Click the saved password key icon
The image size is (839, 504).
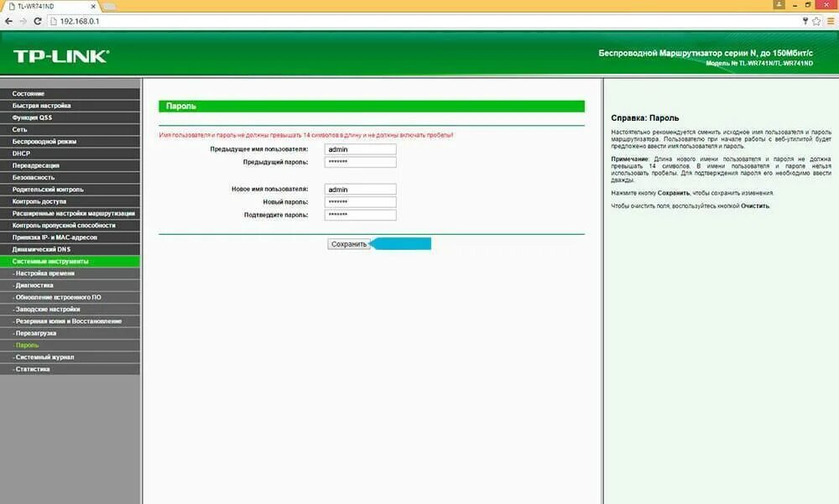click(805, 22)
